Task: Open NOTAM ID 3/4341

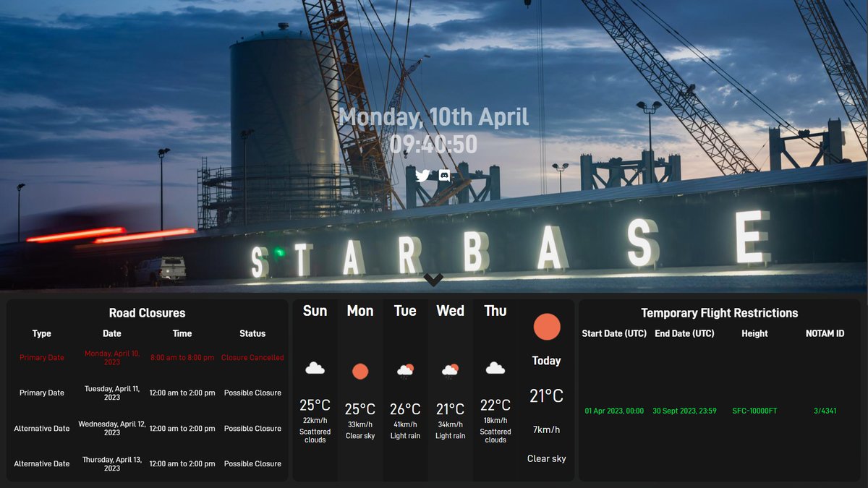Action: [x=825, y=411]
